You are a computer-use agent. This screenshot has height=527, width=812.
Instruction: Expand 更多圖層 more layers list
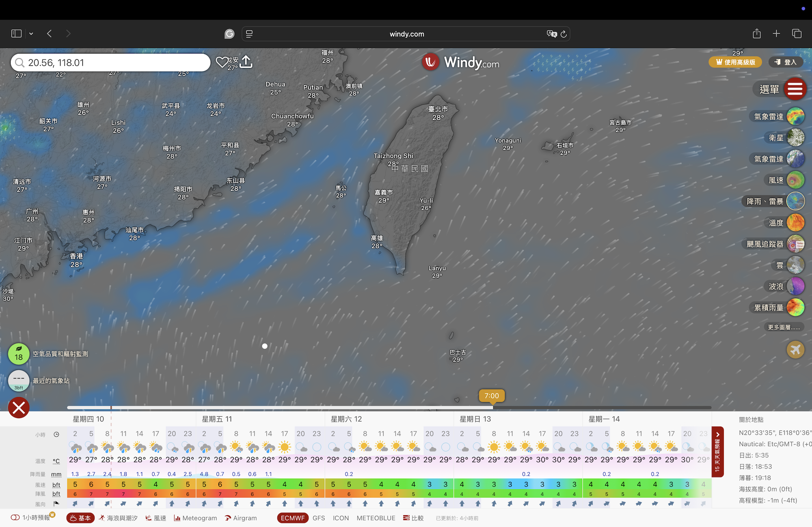(784, 327)
